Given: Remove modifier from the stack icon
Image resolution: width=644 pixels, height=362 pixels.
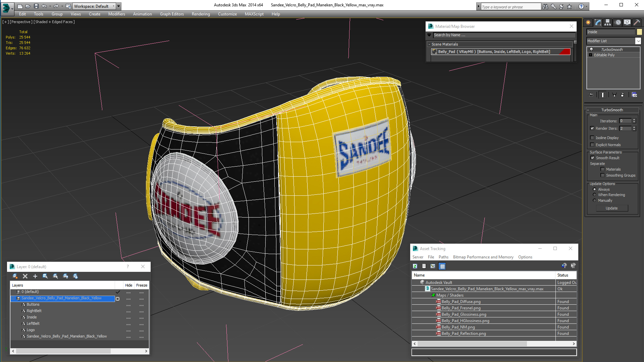Looking at the screenshot, I should (623, 95).
